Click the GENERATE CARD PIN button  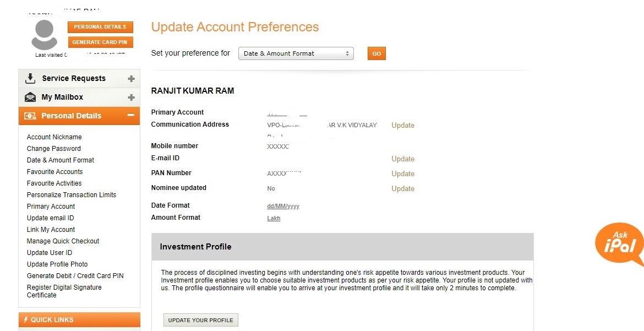[100, 41]
